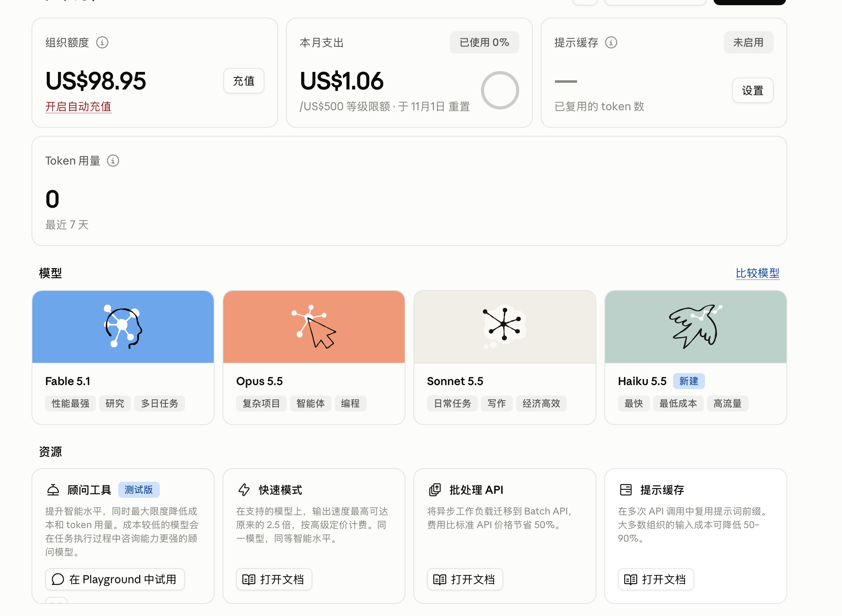842x616 pixels.
Task: Click the 已复用的 token 数 label
Action: pyautogui.click(x=599, y=107)
